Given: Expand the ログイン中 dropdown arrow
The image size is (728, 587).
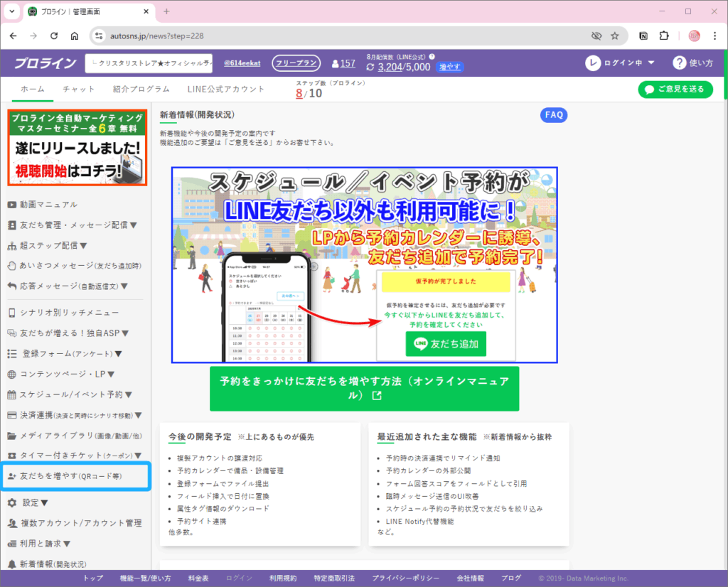Looking at the screenshot, I should point(651,63).
